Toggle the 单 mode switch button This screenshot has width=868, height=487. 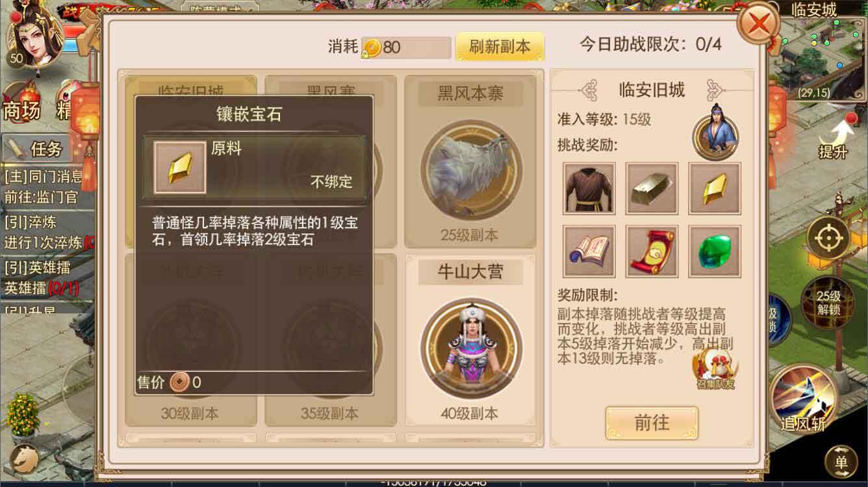[841, 462]
